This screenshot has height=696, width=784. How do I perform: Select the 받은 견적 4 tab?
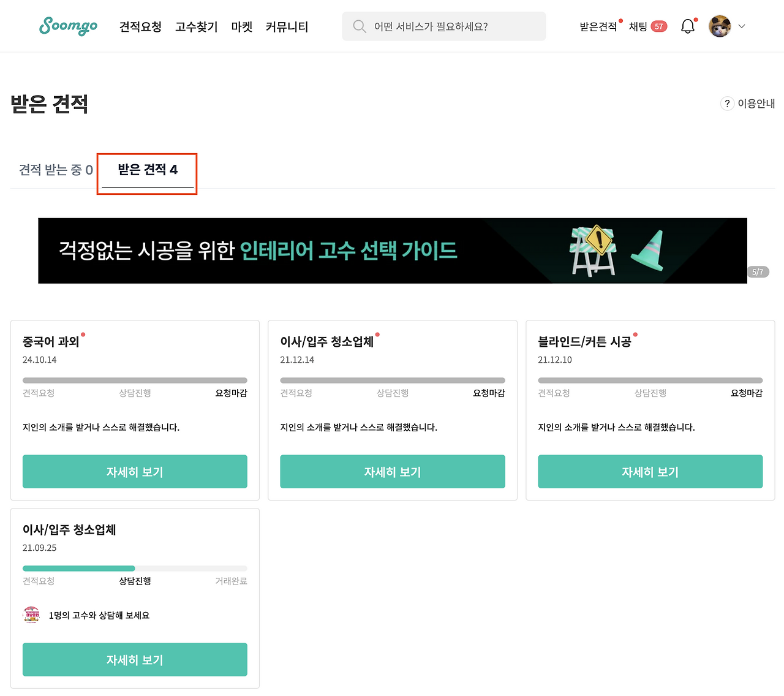(x=148, y=170)
